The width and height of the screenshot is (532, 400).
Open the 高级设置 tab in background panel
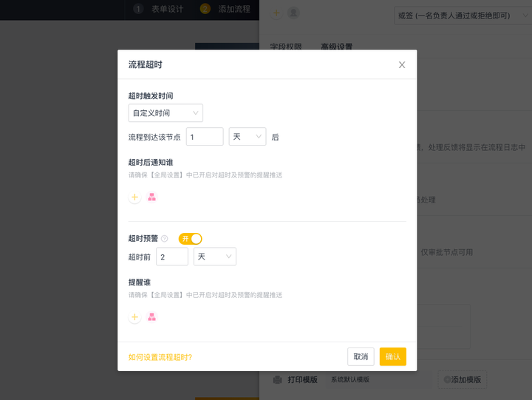(x=337, y=47)
